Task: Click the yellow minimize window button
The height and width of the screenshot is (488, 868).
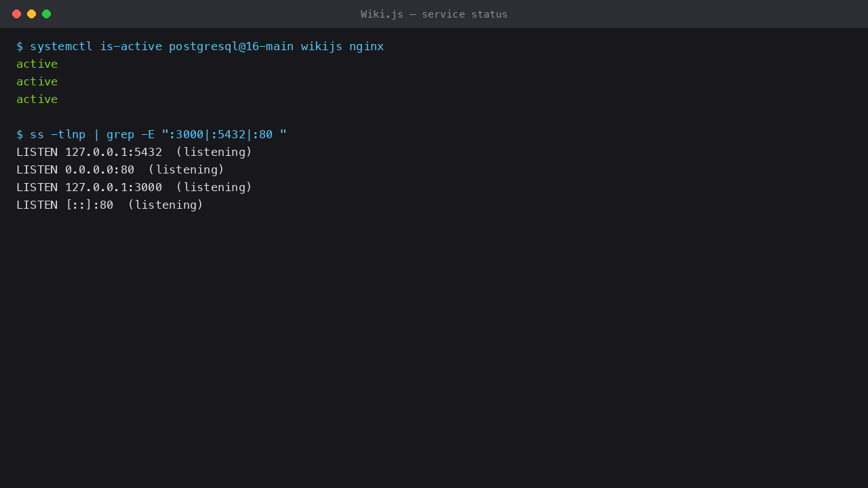Action: pos(31,14)
